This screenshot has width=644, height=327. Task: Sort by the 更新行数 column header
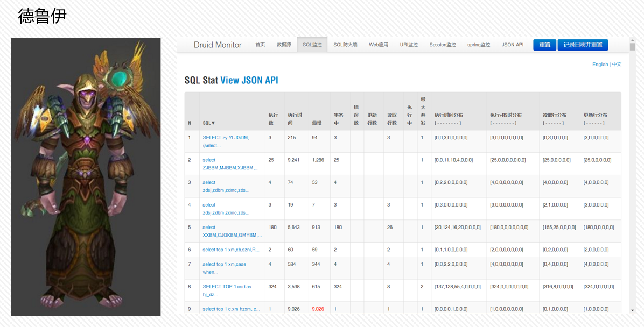372,119
